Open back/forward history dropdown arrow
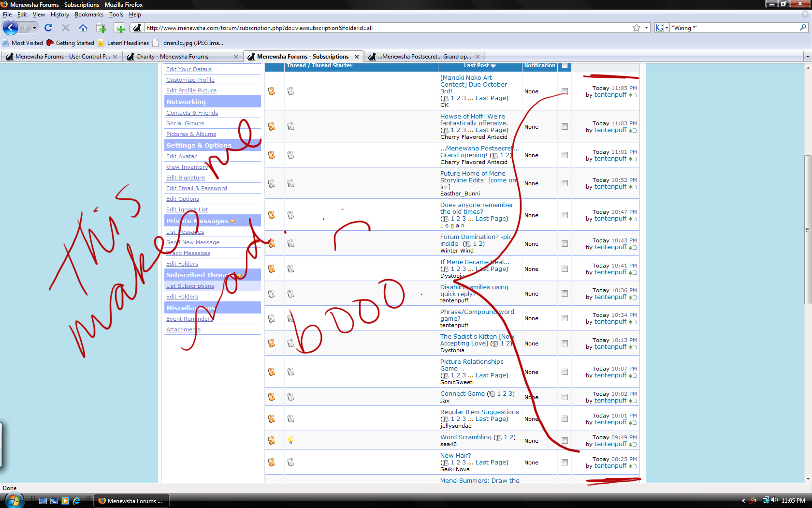Screen dimensions: 812x508 coord(34,28)
